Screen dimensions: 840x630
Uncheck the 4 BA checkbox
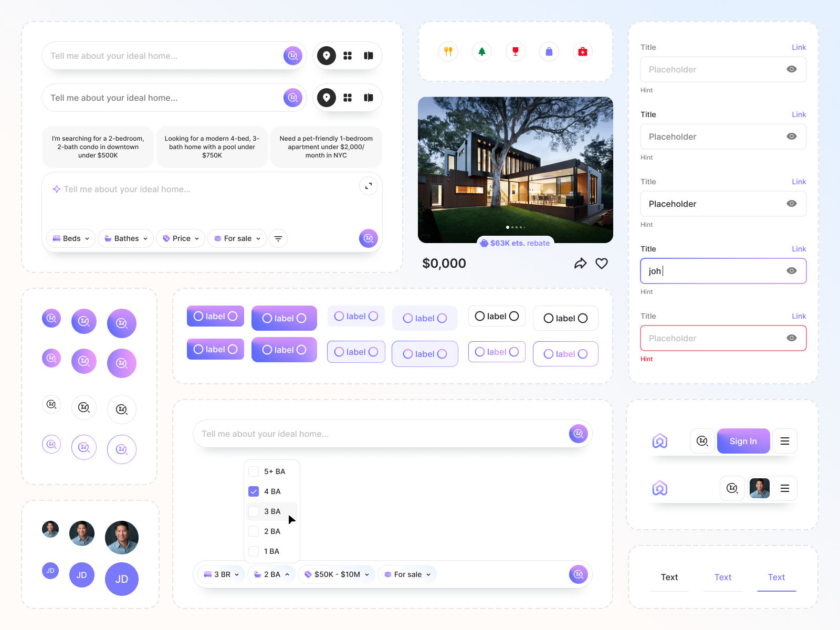click(x=254, y=491)
